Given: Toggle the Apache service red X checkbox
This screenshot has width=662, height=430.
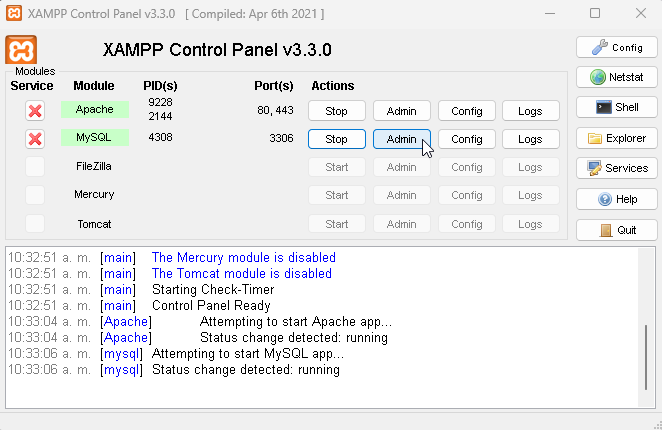Looking at the screenshot, I should point(35,110).
